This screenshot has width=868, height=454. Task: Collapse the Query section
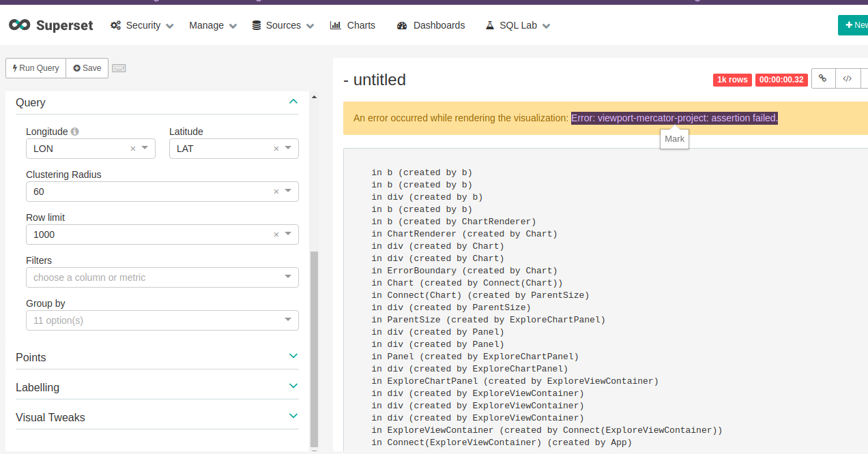(x=293, y=101)
